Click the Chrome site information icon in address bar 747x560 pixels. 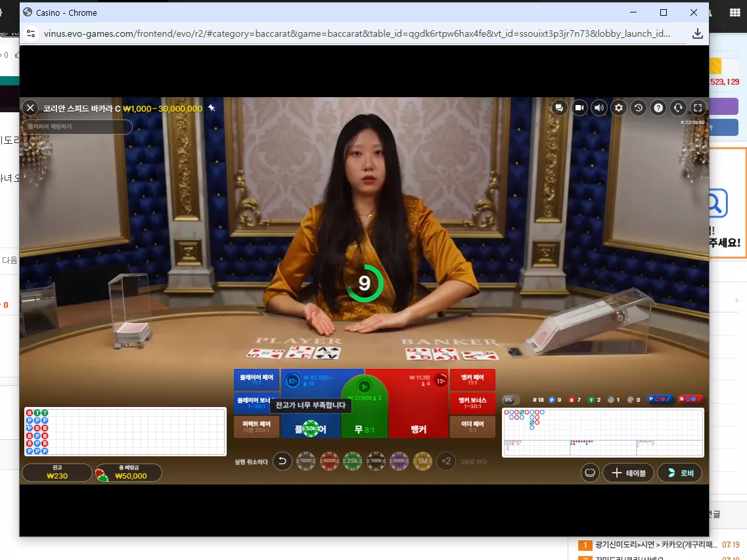tap(31, 33)
